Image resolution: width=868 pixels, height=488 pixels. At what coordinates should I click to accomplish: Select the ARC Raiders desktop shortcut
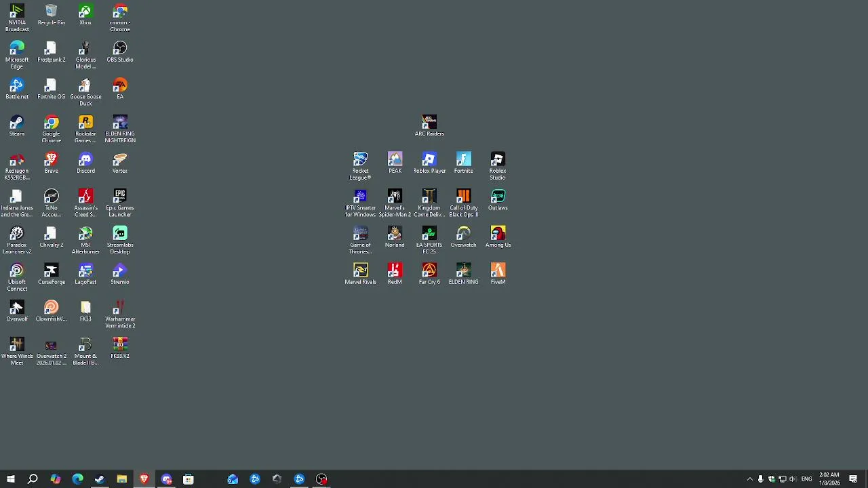429,126
